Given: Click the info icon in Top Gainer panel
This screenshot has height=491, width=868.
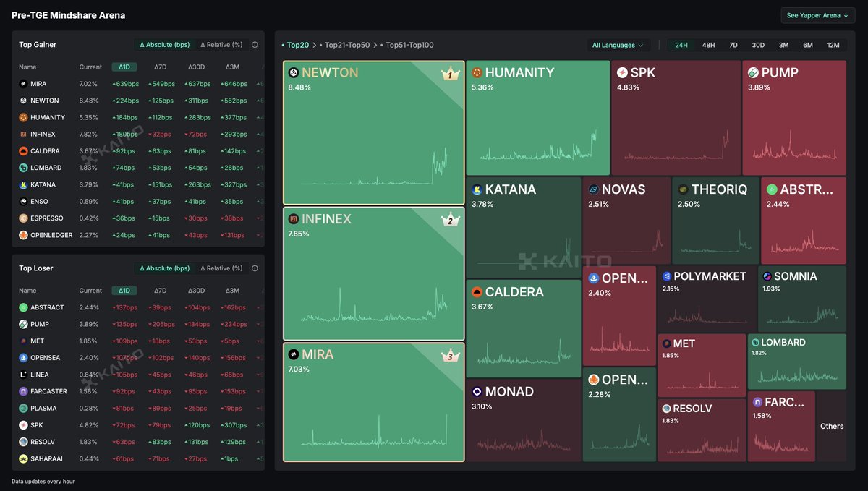Looking at the screenshot, I should (255, 45).
